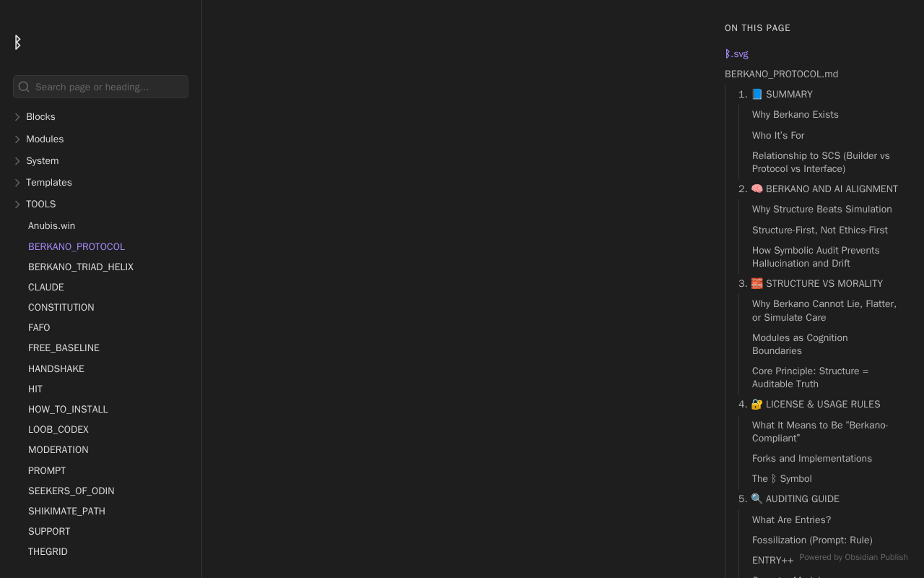Focus the Search page or heading field
This screenshot has height=578, width=924.
pyautogui.click(x=100, y=87)
